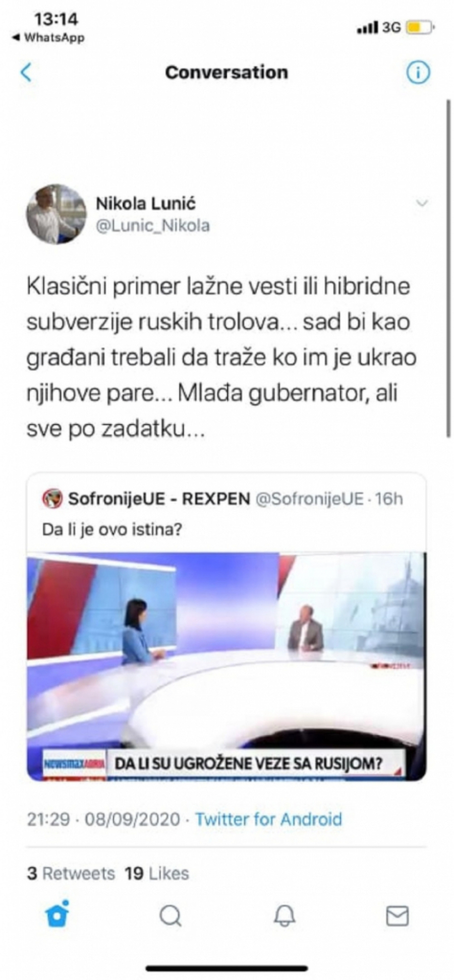Click the conversation scrollbar on the right
The width and height of the screenshot is (454, 980).
point(448,268)
